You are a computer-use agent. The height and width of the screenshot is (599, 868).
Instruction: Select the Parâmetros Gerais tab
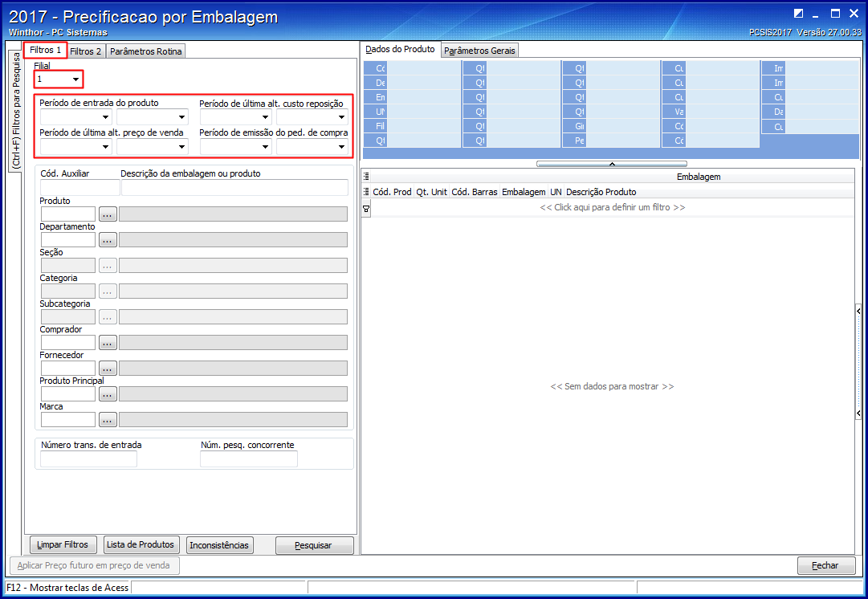tap(479, 51)
